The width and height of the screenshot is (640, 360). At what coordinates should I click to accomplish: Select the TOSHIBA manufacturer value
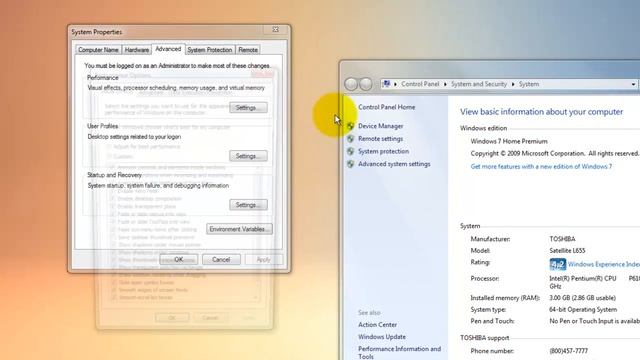(562, 239)
